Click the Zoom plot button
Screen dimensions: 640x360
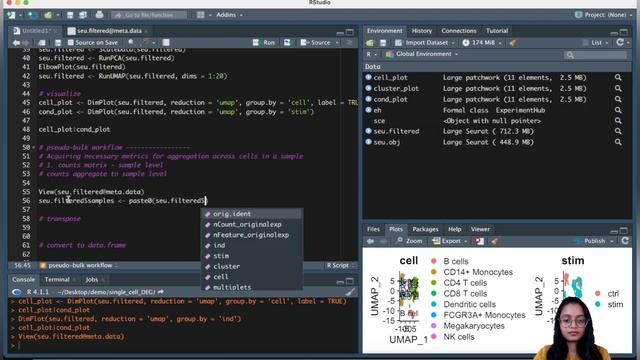(x=409, y=241)
